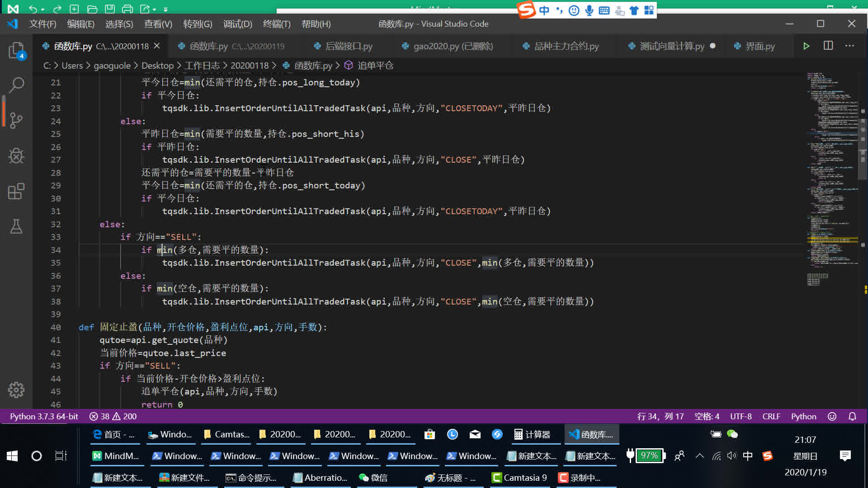Click the MindMaster print icon
Screen dimensions: 868x488
coord(128,9)
